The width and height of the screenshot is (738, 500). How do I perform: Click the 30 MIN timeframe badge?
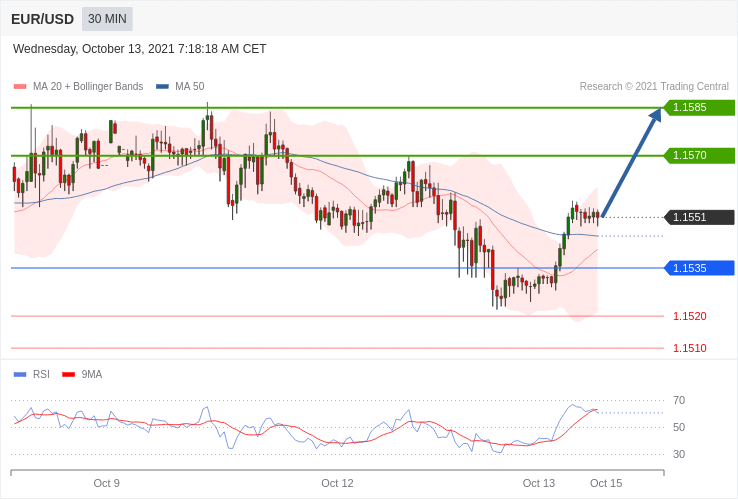[107, 19]
